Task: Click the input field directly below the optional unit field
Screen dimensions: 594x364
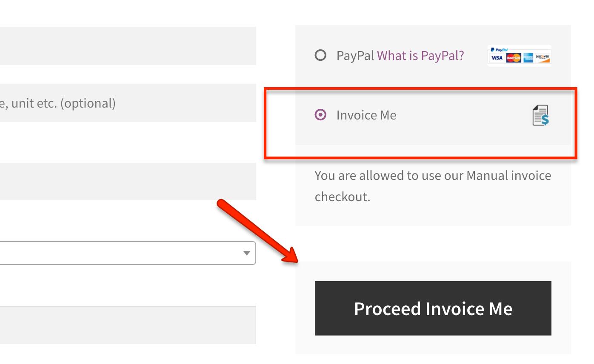Action: tap(128, 182)
